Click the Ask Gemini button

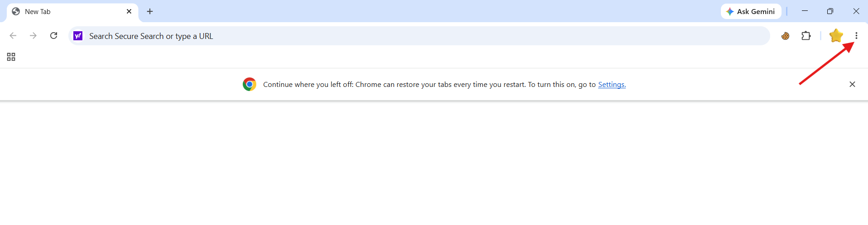(x=751, y=11)
